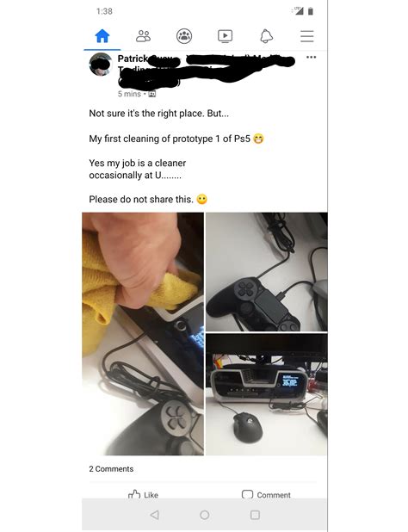This screenshot has height=532, width=408.
Task: Like the post
Action: point(143,495)
